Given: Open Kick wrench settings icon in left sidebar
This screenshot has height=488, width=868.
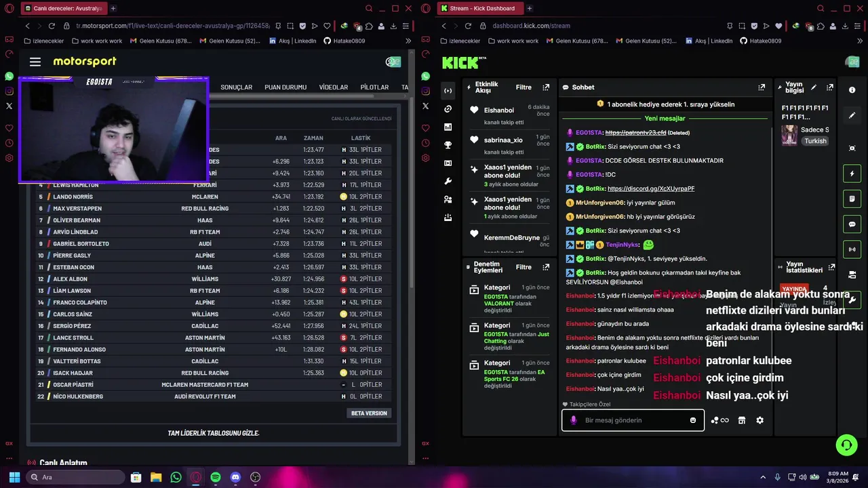Looking at the screenshot, I should (448, 182).
